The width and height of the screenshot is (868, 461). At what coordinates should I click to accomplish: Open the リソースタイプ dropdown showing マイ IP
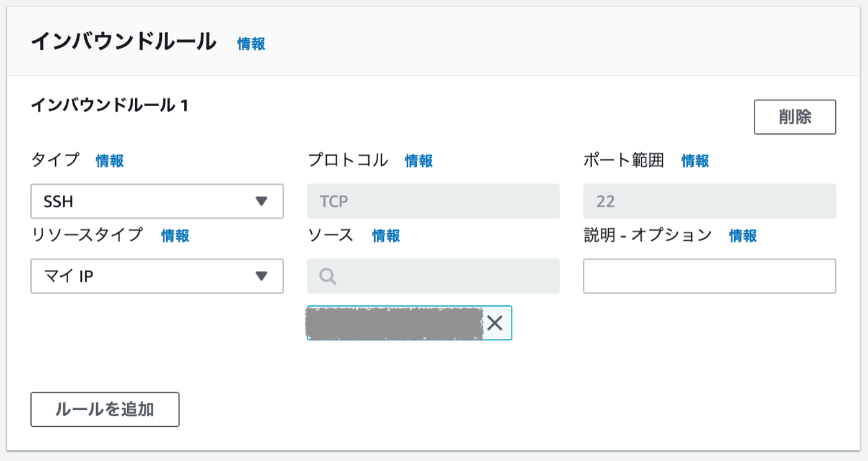coord(157,276)
